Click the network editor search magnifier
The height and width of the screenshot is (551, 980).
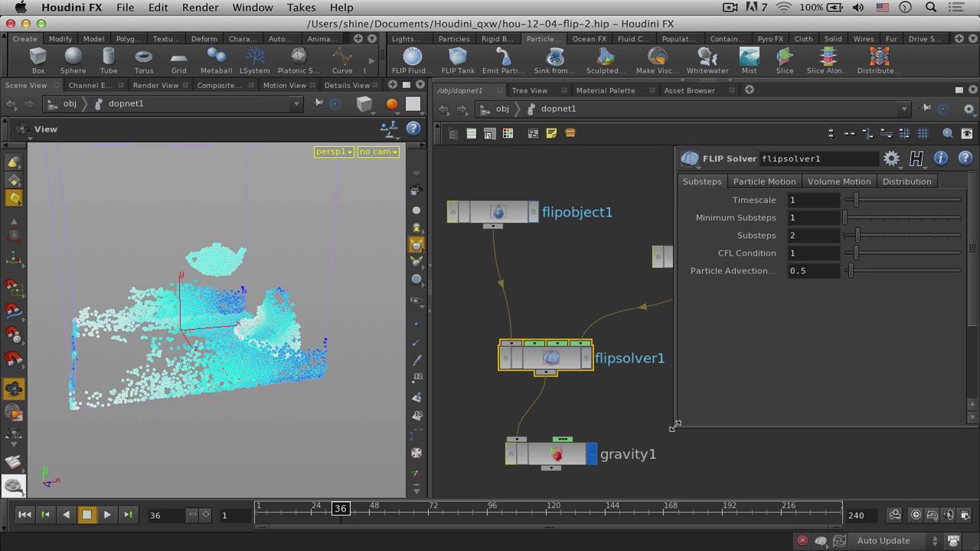pyautogui.click(x=948, y=133)
